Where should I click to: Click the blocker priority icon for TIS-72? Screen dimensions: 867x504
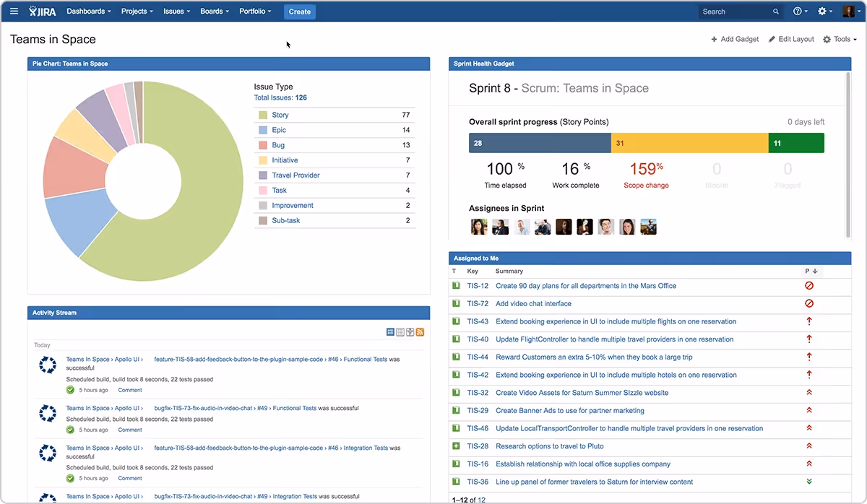pyautogui.click(x=809, y=303)
